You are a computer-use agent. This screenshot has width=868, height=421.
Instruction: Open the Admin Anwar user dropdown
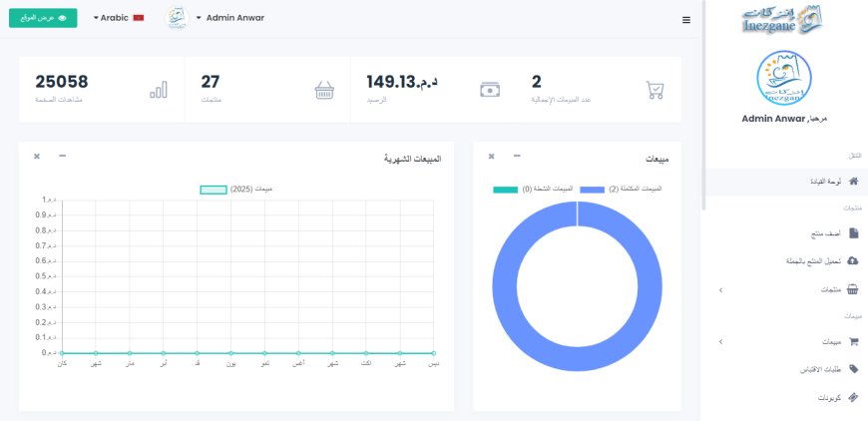coord(229,18)
